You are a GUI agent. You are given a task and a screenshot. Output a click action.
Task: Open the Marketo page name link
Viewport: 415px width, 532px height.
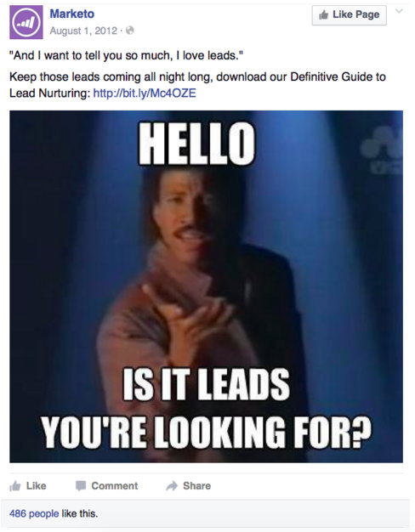point(72,14)
